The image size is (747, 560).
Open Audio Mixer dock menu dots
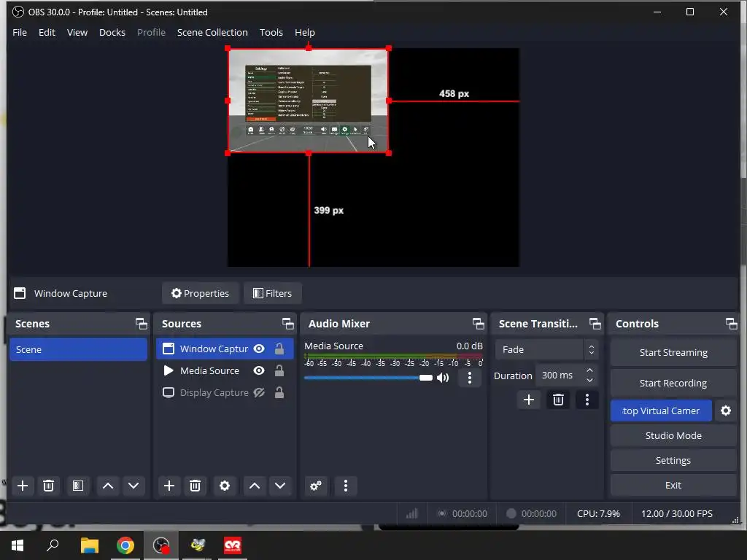click(345, 486)
